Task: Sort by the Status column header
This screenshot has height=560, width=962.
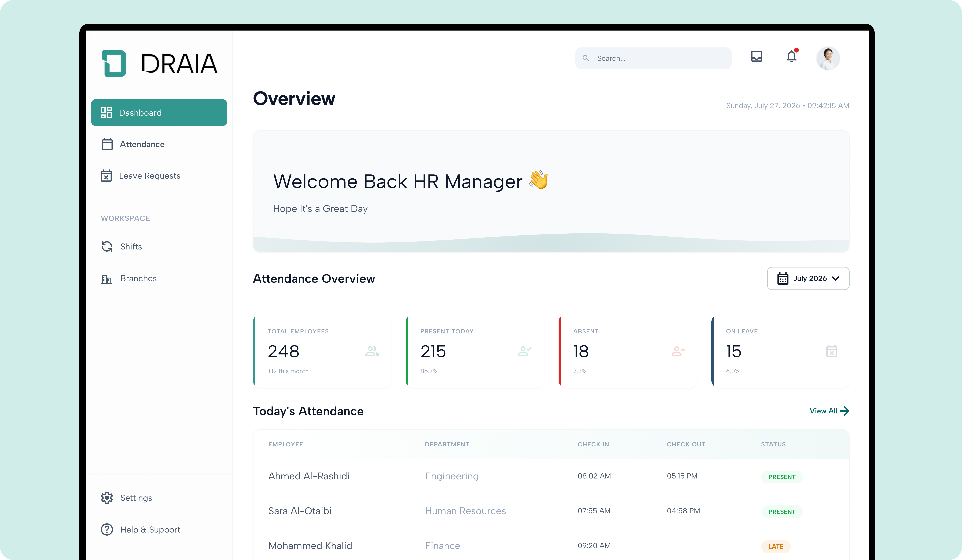Action: (x=773, y=444)
